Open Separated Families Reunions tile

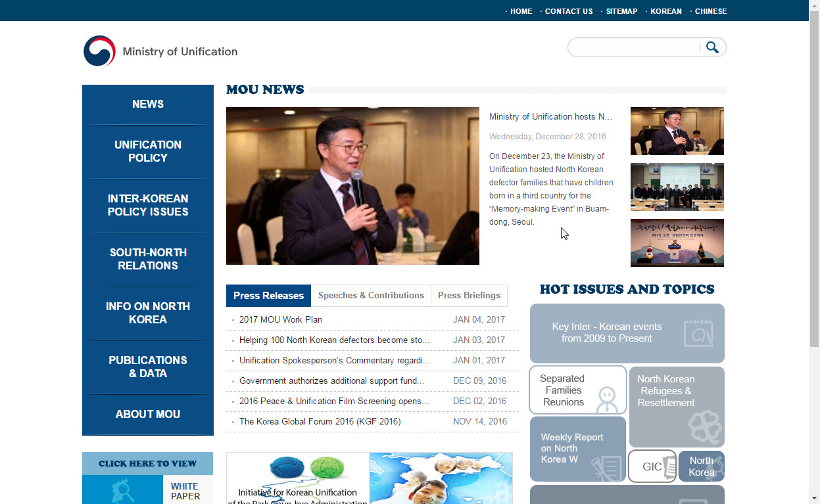pyautogui.click(x=577, y=390)
